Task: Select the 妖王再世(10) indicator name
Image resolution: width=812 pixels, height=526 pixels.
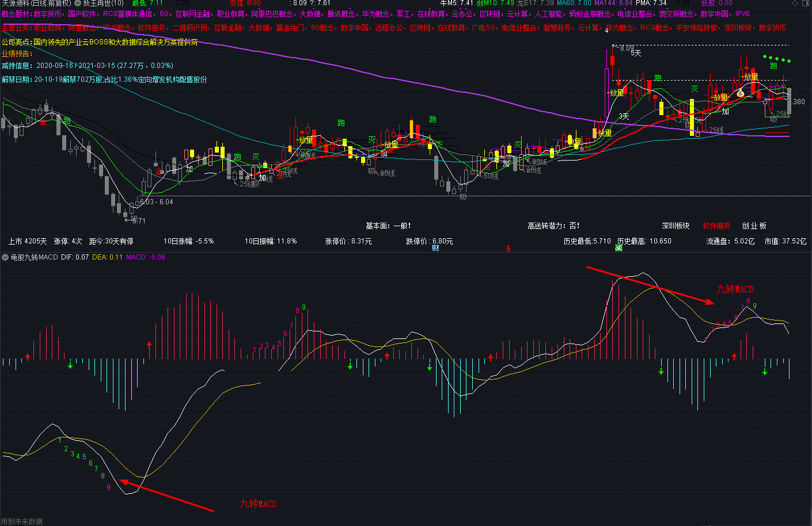Action: [x=103, y=3]
